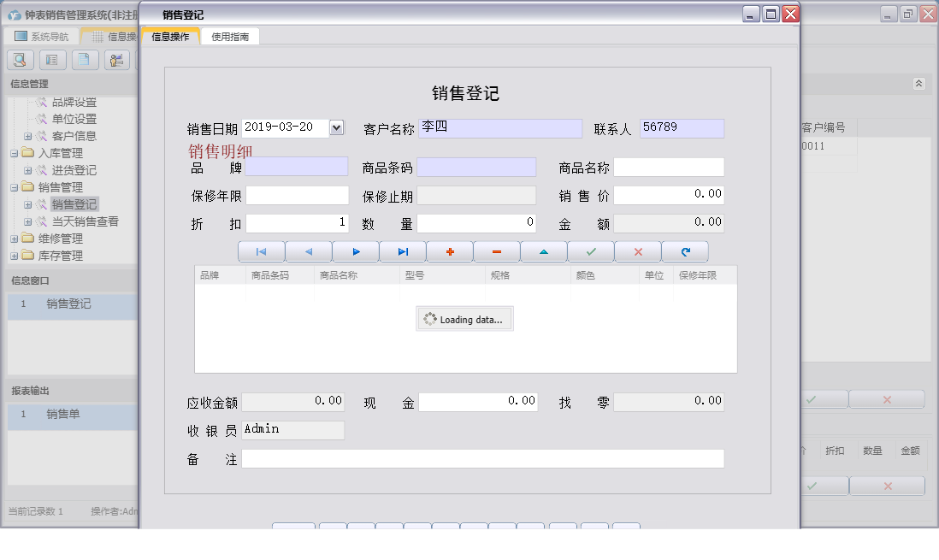Cancel entry with the red X icon
This screenshot has width=939, height=560.
point(637,251)
